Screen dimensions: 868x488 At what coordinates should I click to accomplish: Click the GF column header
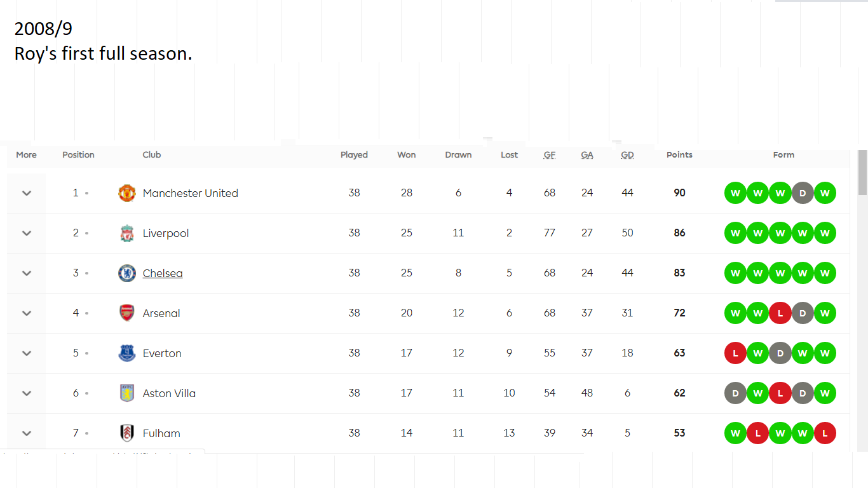(550, 155)
